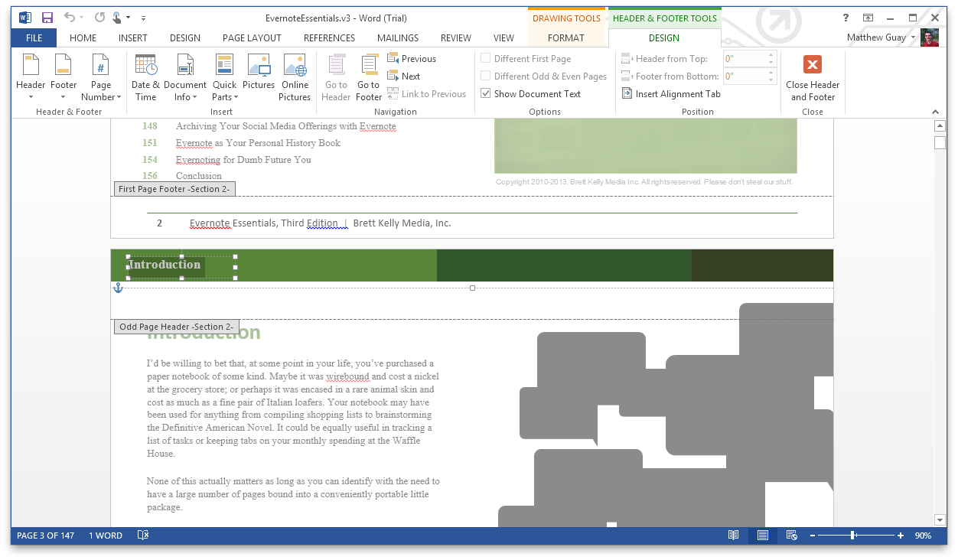This screenshot has width=958, height=560.
Task: Repeat last action via redo icon
Action: click(99, 18)
